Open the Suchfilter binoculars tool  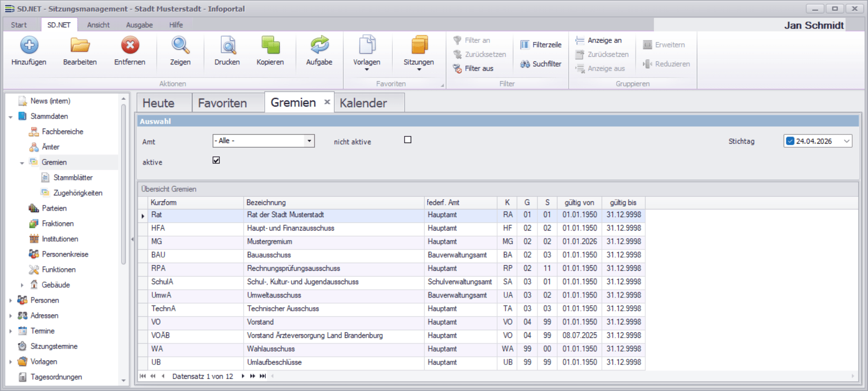(541, 64)
